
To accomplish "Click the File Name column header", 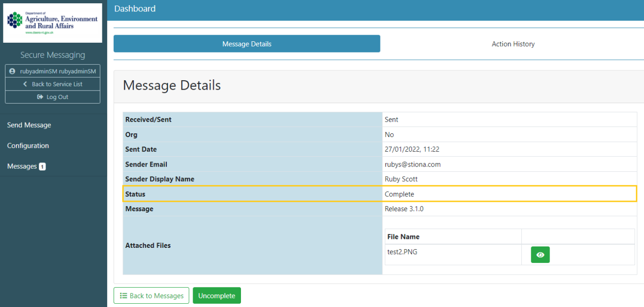I will point(453,237).
